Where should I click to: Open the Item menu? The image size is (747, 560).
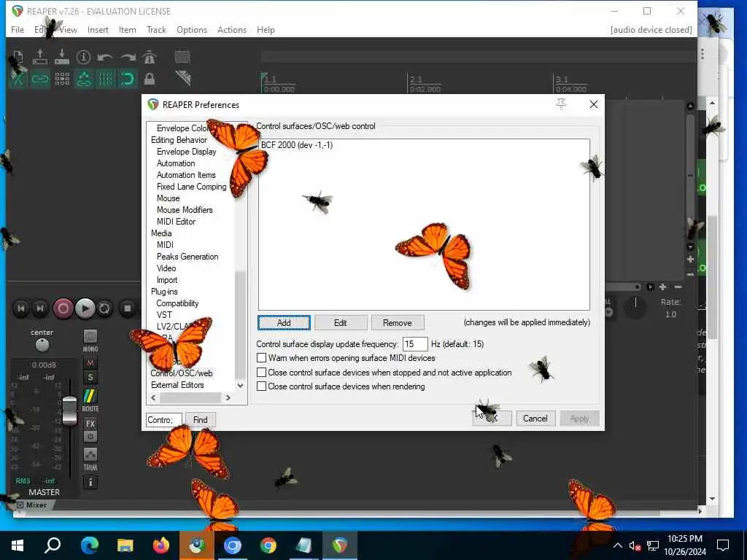(127, 29)
